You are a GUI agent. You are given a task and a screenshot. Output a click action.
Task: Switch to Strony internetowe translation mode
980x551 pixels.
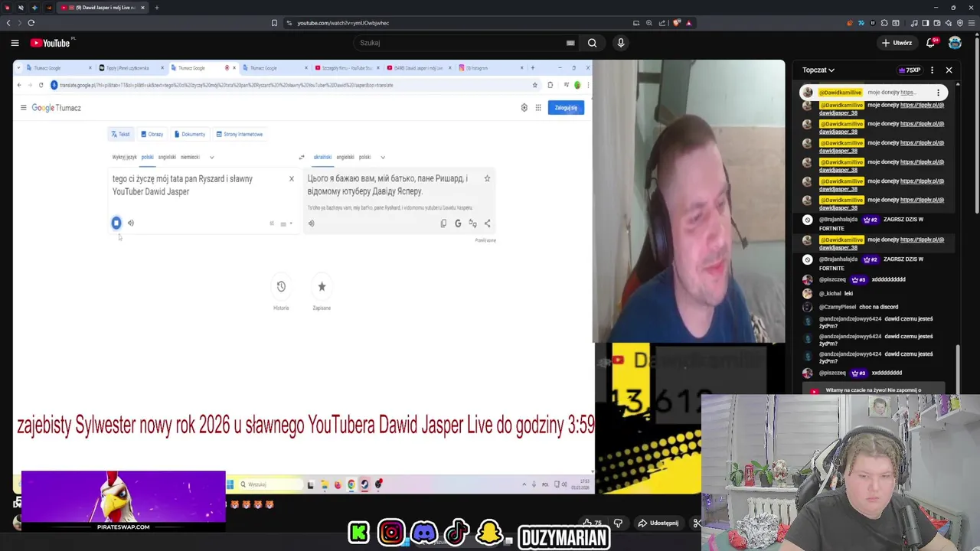(x=240, y=134)
